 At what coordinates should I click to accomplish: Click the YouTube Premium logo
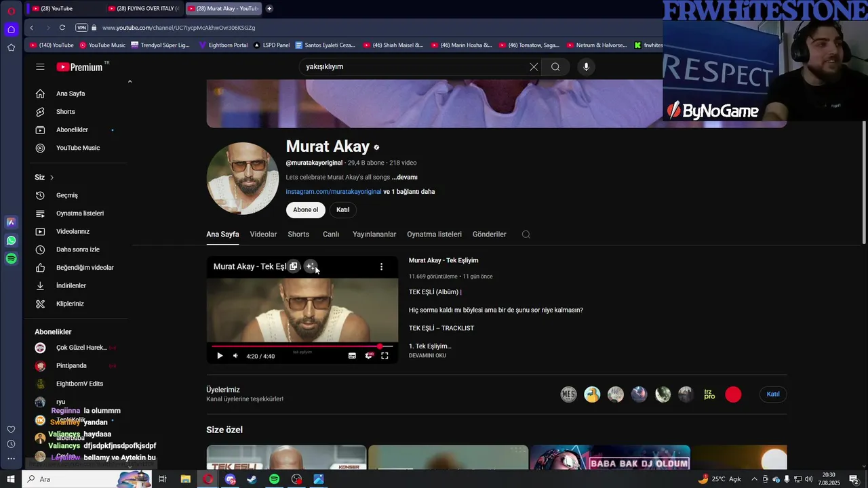point(79,66)
